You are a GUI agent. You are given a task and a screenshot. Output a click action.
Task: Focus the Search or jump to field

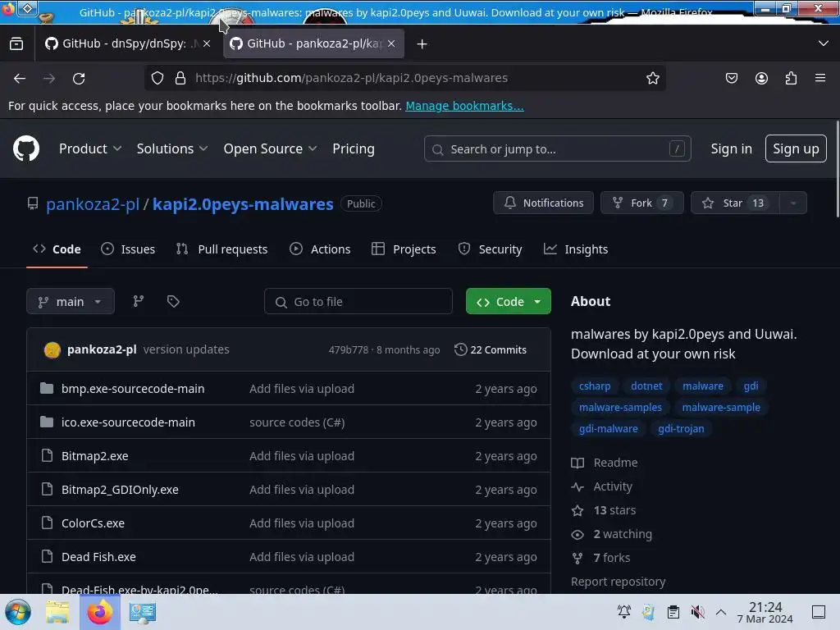557,148
